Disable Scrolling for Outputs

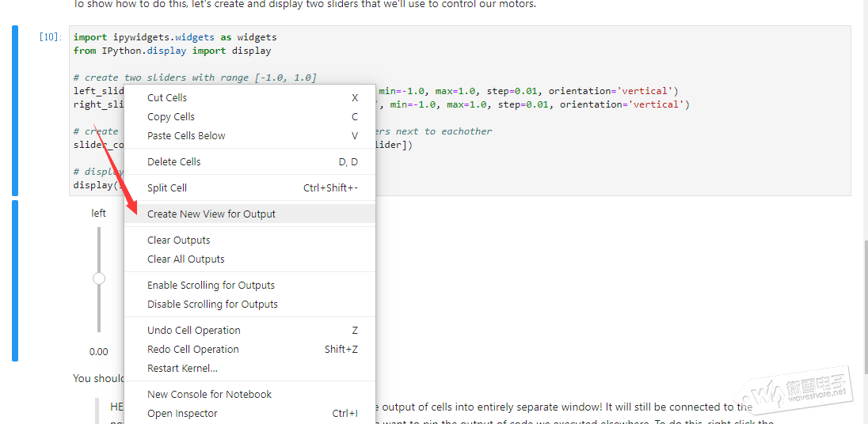[x=212, y=304]
